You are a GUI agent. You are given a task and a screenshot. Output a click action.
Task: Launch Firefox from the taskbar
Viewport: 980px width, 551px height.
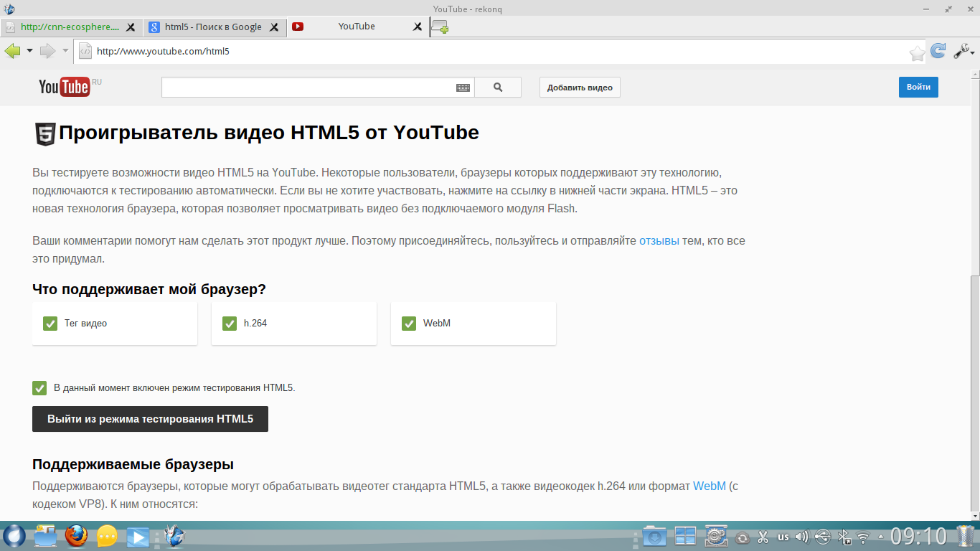pyautogui.click(x=76, y=536)
